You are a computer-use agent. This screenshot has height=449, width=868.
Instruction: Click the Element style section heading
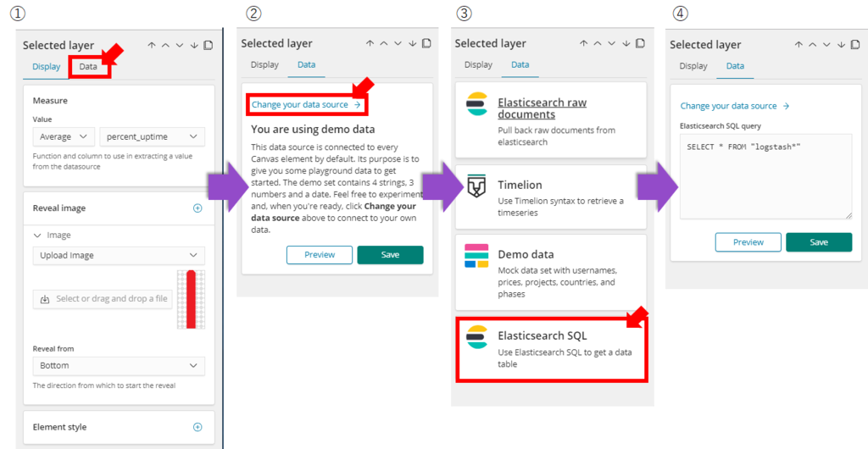click(x=60, y=427)
